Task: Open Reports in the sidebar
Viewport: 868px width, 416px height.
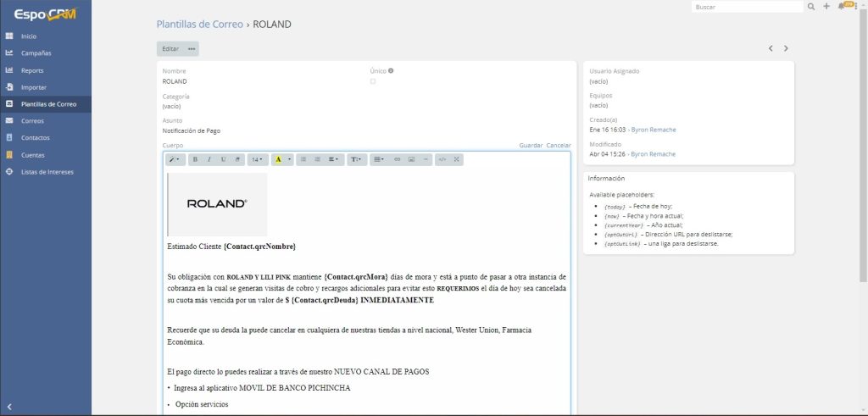Action: [x=46, y=70]
